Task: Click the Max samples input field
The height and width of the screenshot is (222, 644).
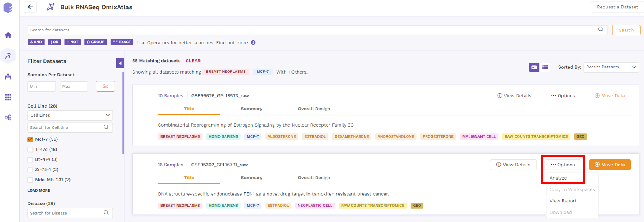Action: pyautogui.click(x=74, y=86)
